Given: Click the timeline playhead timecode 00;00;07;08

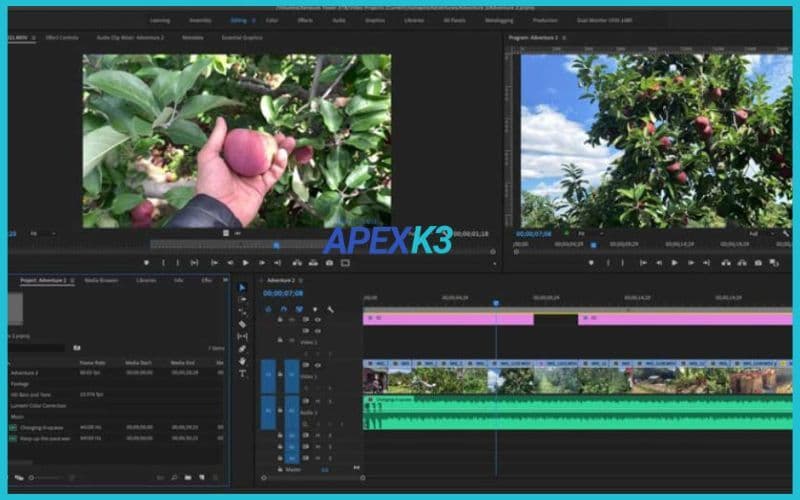Looking at the screenshot, I should [x=283, y=294].
